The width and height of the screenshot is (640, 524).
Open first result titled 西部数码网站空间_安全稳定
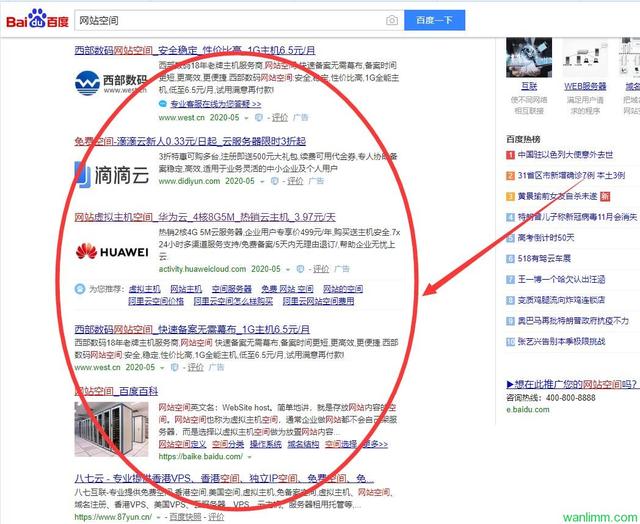(195, 50)
